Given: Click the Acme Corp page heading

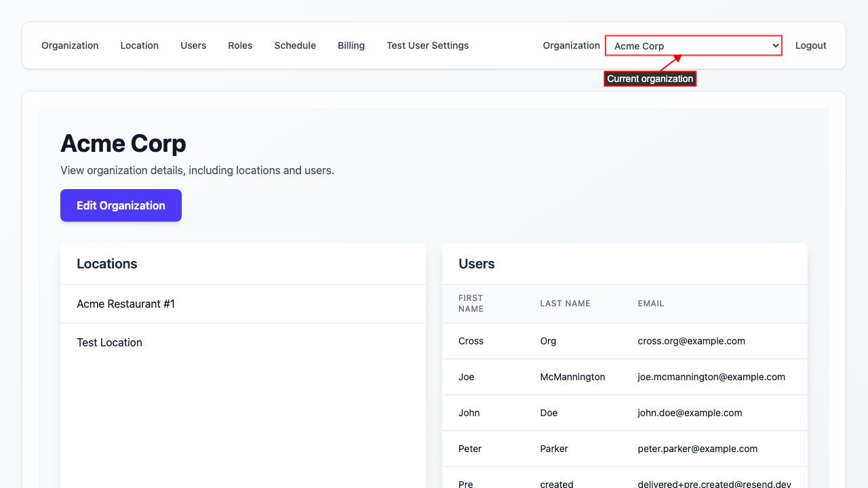Looking at the screenshot, I should click(x=123, y=144).
